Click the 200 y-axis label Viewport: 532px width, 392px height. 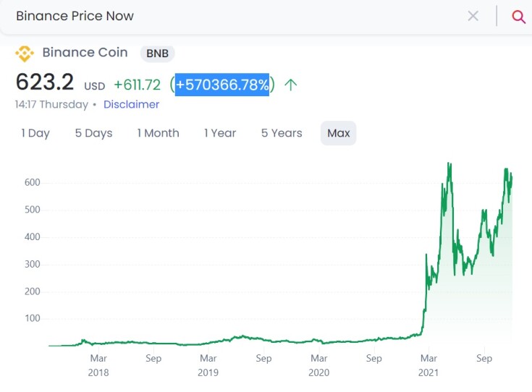(x=33, y=291)
